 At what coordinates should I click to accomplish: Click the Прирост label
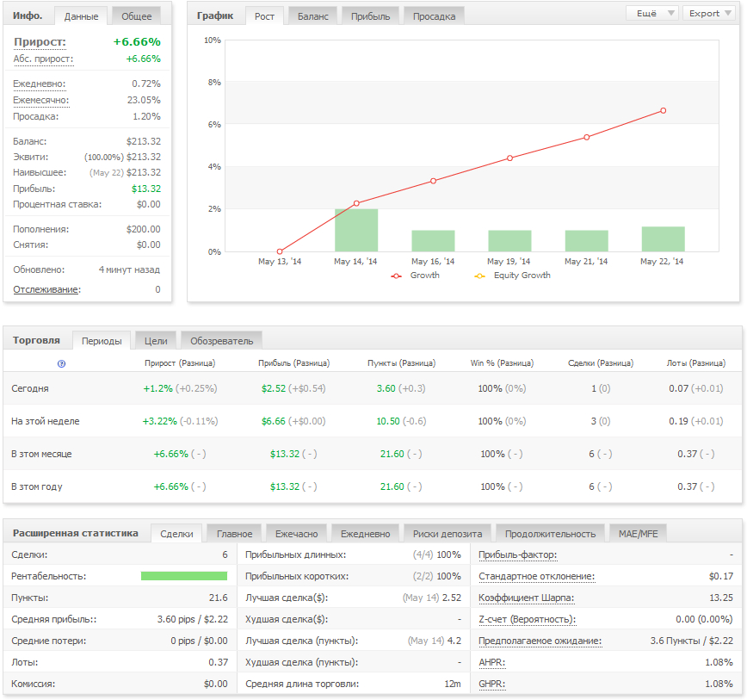pos(40,42)
